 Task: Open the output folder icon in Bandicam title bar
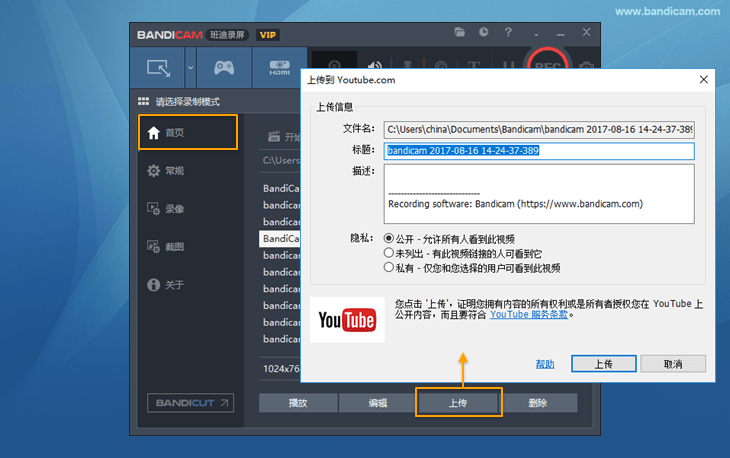pyautogui.click(x=460, y=32)
